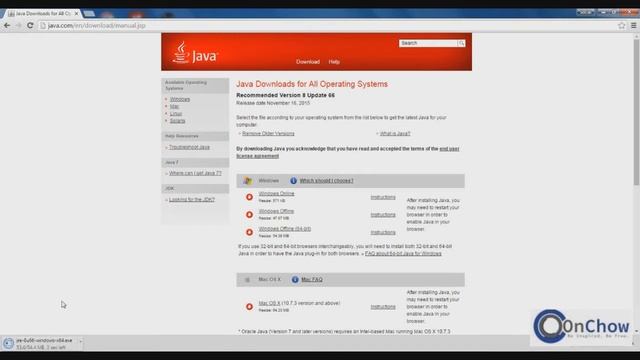The width and height of the screenshot is (640, 360).
Task: Open Looking for the JDK link
Action: point(192,200)
